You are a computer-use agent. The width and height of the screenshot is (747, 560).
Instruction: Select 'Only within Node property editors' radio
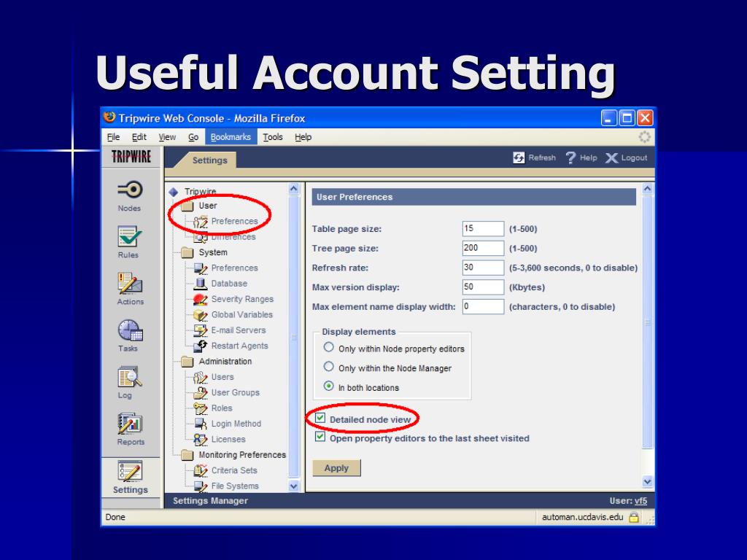(x=329, y=348)
